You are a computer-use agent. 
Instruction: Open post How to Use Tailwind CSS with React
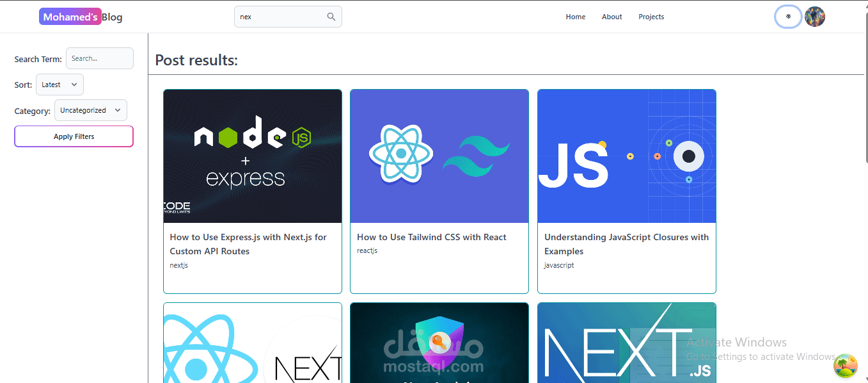coord(432,237)
